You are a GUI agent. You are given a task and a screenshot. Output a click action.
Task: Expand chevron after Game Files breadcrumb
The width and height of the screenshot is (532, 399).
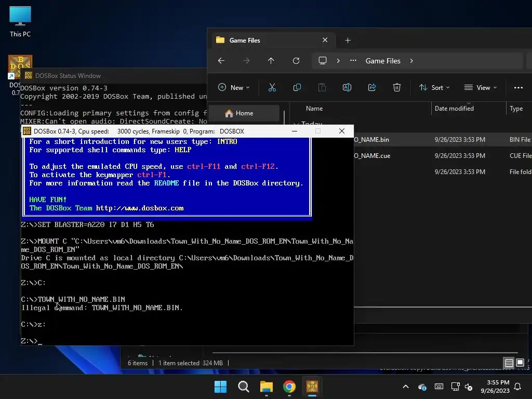pos(411,61)
